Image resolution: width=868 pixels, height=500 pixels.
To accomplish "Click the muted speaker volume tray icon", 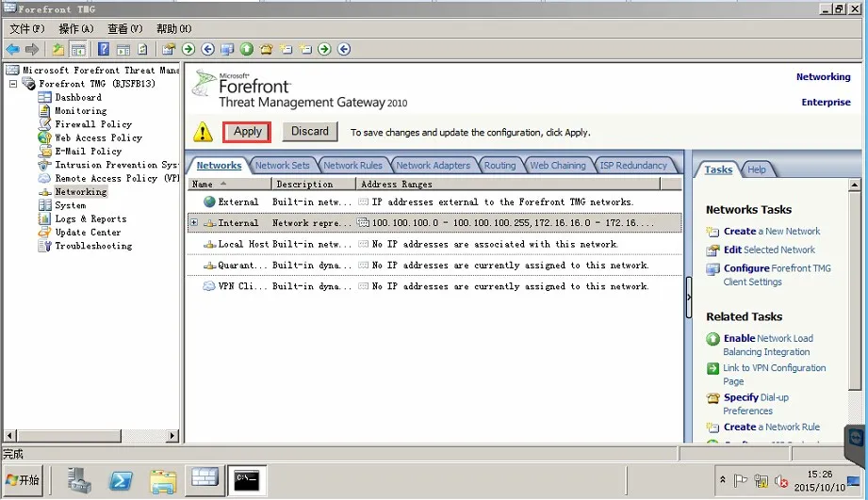I will pyautogui.click(x=781, y=480).
